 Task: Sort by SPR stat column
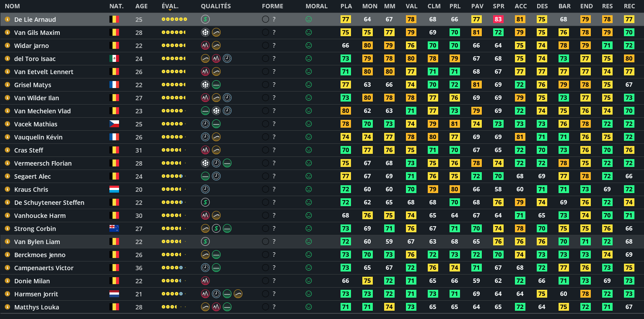coord(499,6)
